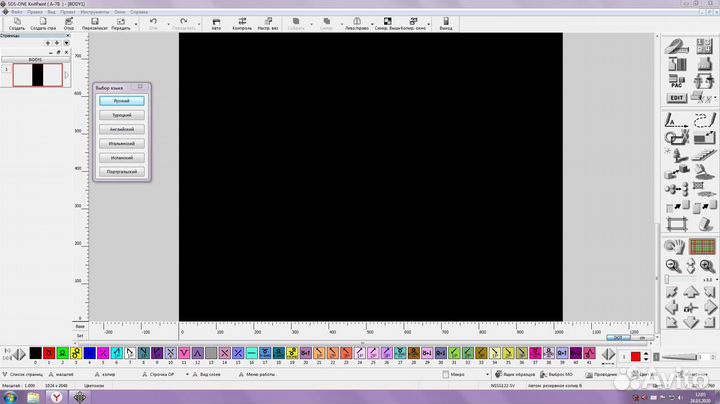Select the line drawing tool icon
The image size is (720, 404).
click(x=676, y=120)
